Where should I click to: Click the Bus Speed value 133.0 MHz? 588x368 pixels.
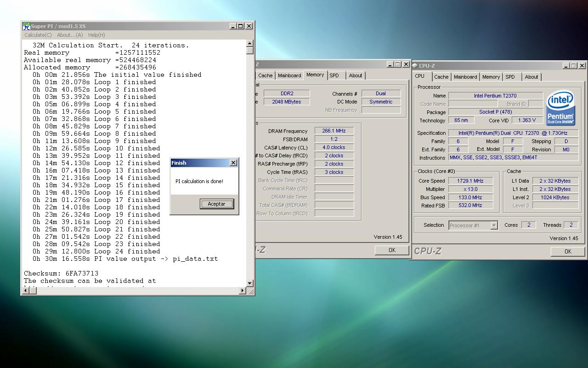click(x=471, y=197)
